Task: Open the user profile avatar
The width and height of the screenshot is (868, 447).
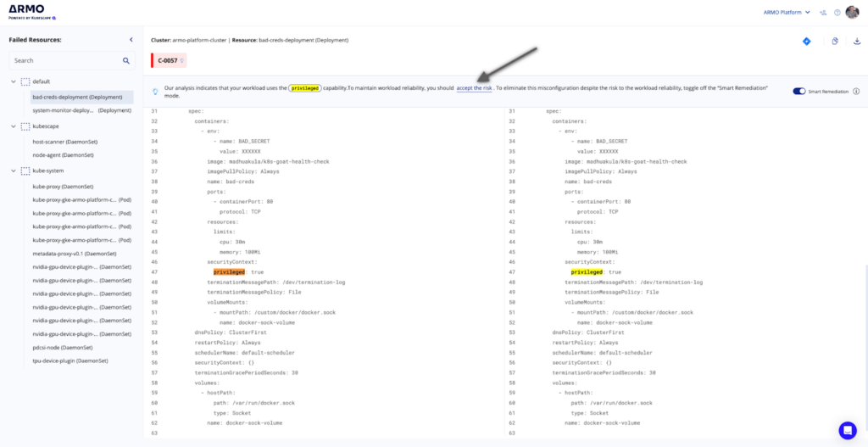Action: tap(852, 12)
